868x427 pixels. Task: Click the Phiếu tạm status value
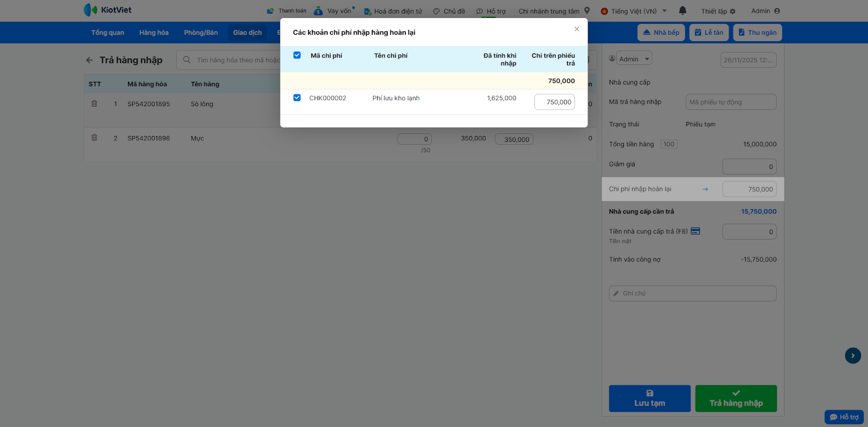[x=700, y=124]
